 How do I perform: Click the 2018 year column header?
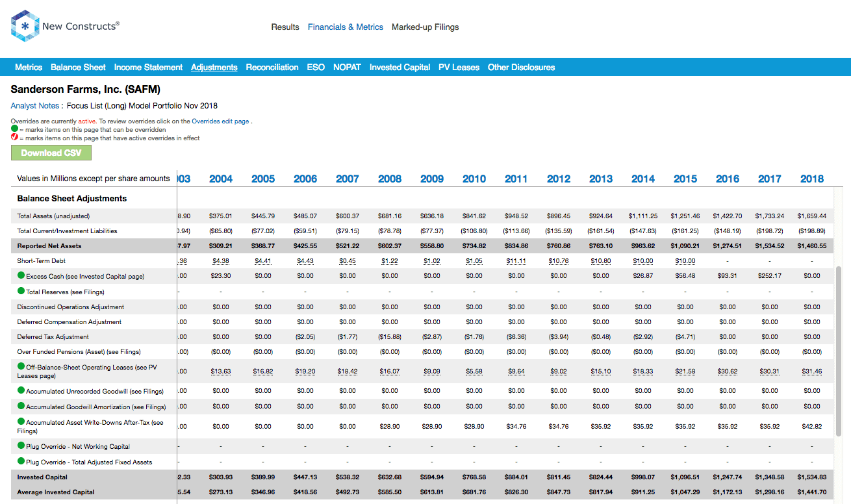click(812, 179)
